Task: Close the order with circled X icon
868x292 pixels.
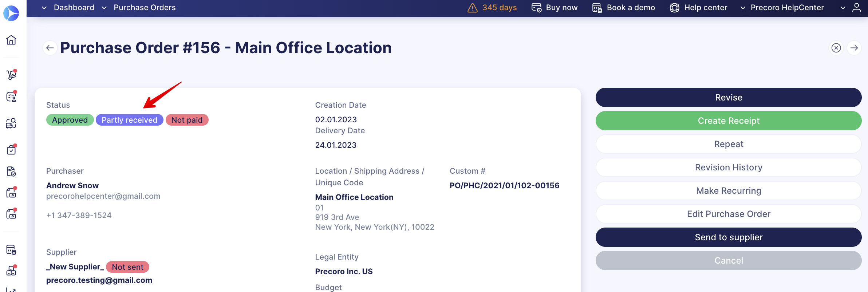Action: (x=836, y=48)
